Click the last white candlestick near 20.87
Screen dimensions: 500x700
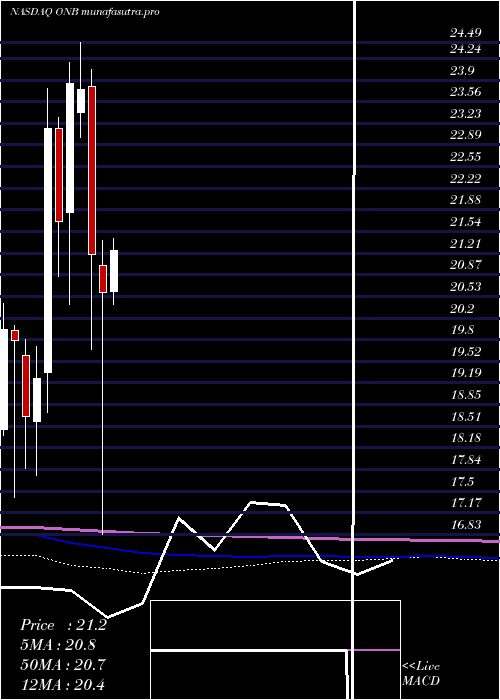(x=114, y=271)
